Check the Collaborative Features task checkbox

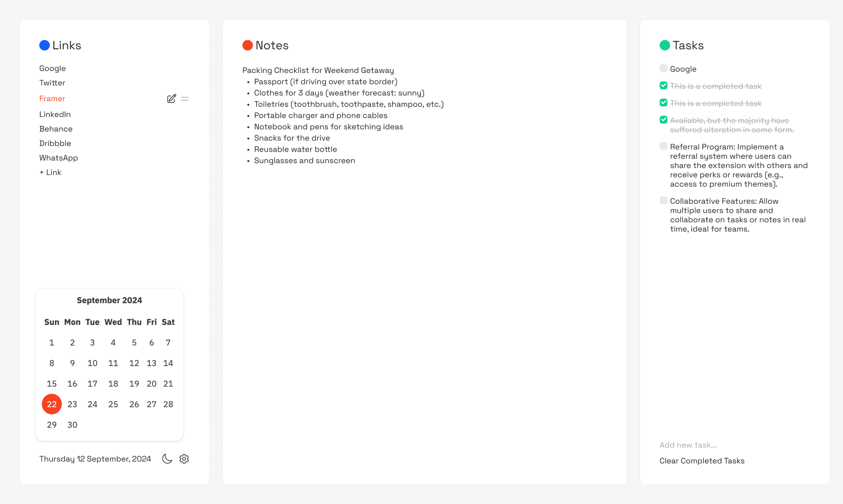coord(663,200)
